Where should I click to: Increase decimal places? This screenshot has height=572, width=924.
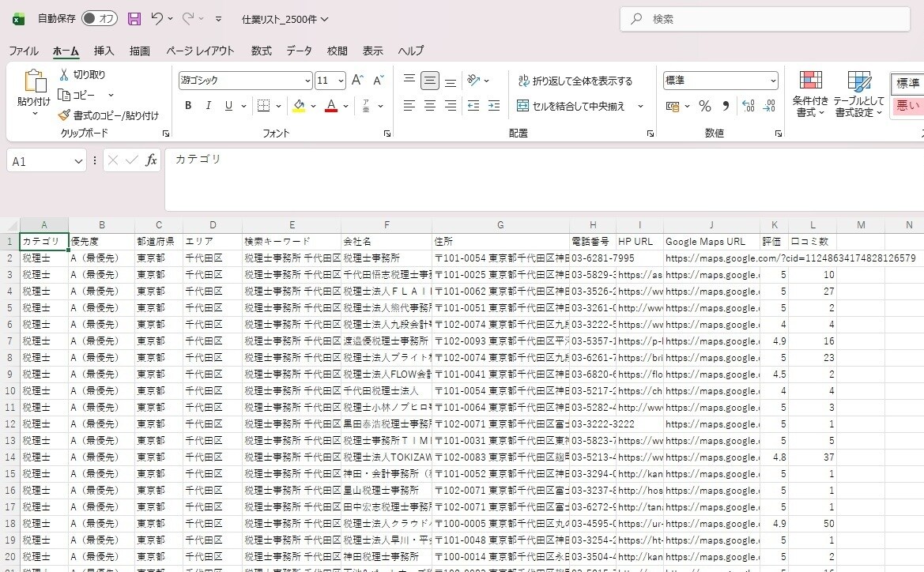click(x=749, y=106)
